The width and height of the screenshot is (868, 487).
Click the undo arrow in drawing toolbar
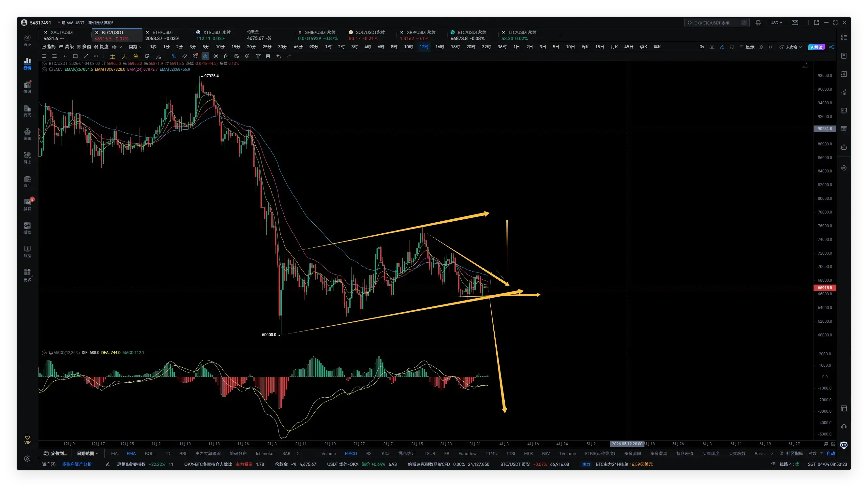coord(278,56)
